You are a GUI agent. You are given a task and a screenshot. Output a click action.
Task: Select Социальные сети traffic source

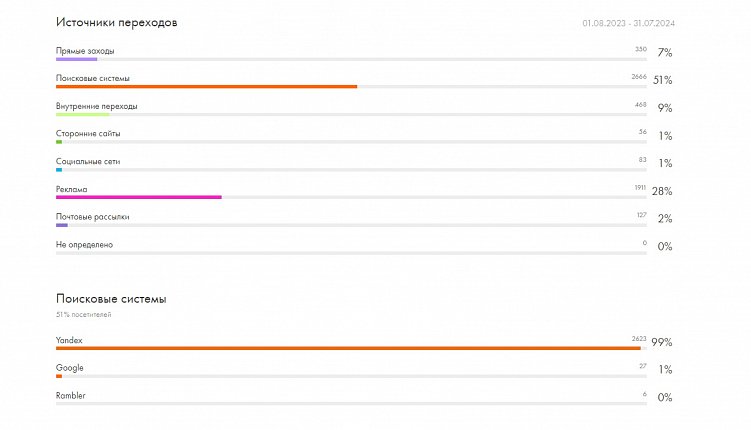[89, 161]
